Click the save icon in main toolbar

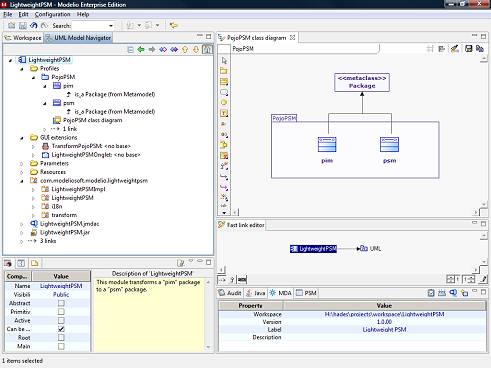coord(23,26)
